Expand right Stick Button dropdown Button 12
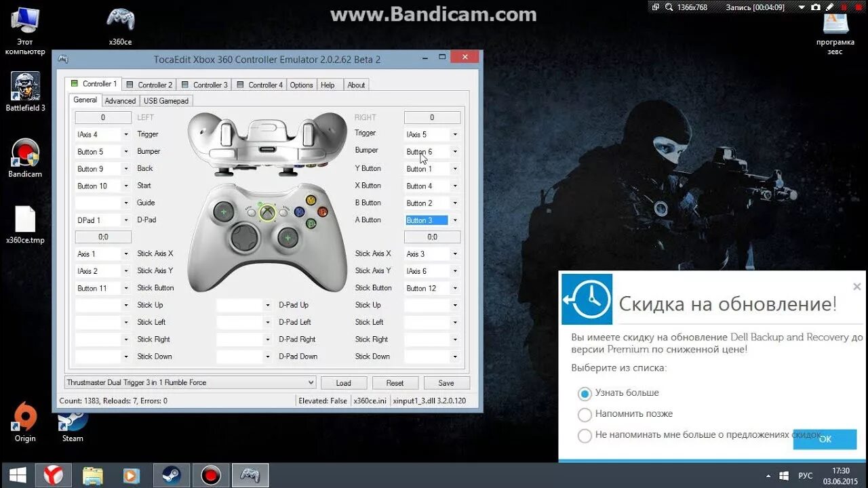 [x=455, y=288]
